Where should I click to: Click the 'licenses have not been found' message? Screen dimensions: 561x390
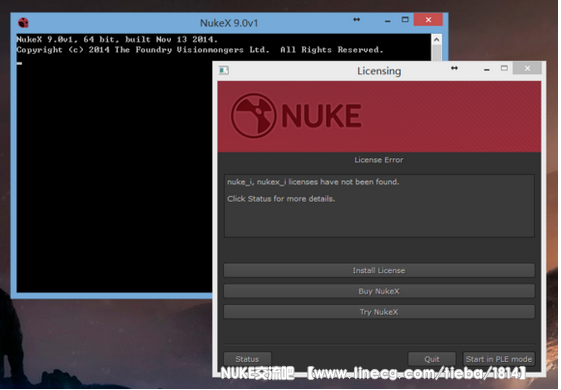tap(314, 183)
